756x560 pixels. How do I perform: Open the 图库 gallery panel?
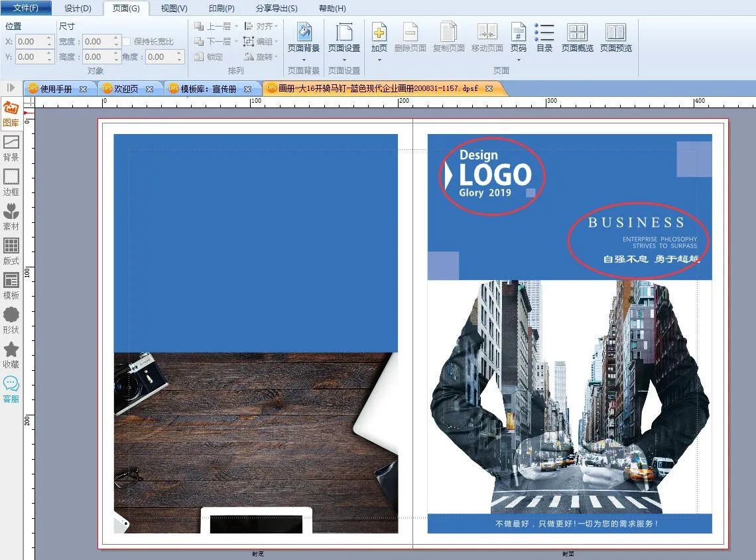[x=11, y=114]
